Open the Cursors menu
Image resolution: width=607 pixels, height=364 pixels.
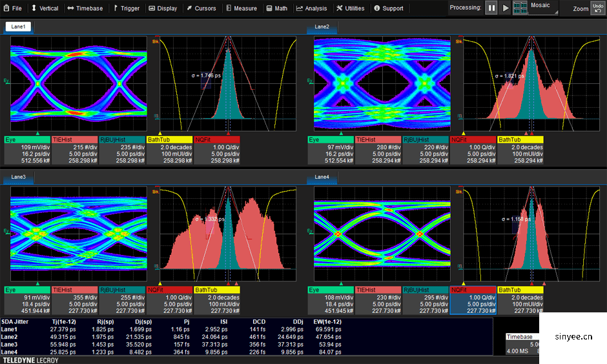(x=201, y=8)
